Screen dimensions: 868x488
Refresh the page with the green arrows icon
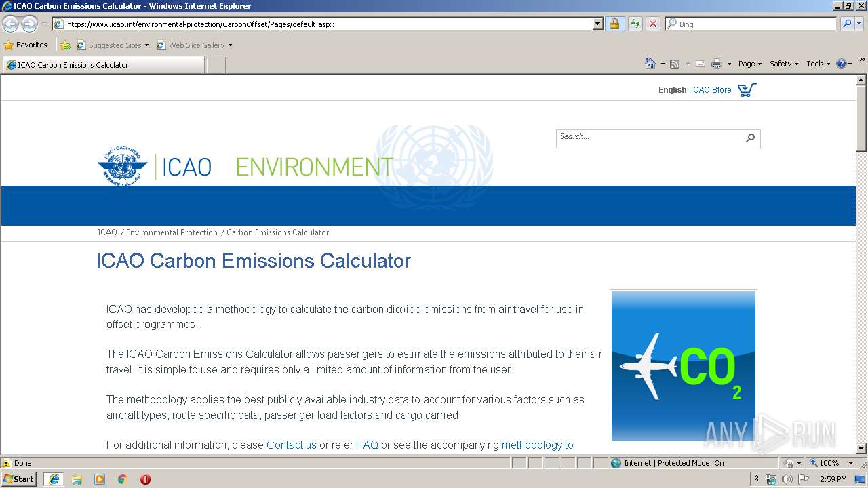[635, 24]
